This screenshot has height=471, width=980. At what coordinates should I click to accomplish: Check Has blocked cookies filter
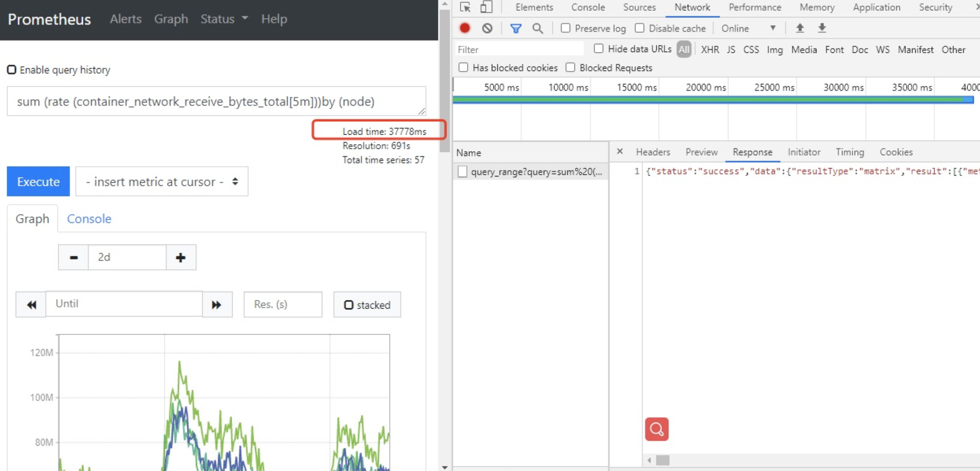(x=463, y=67)
